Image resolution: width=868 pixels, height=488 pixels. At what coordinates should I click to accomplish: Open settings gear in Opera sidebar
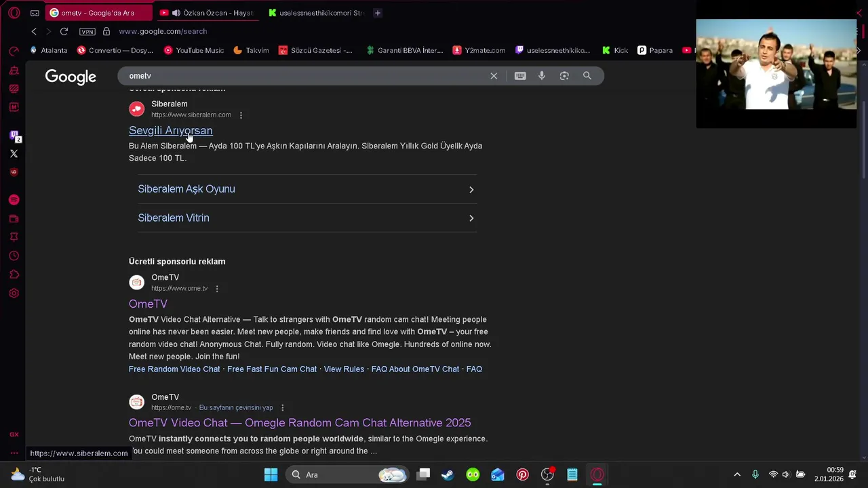click(14, 293)
